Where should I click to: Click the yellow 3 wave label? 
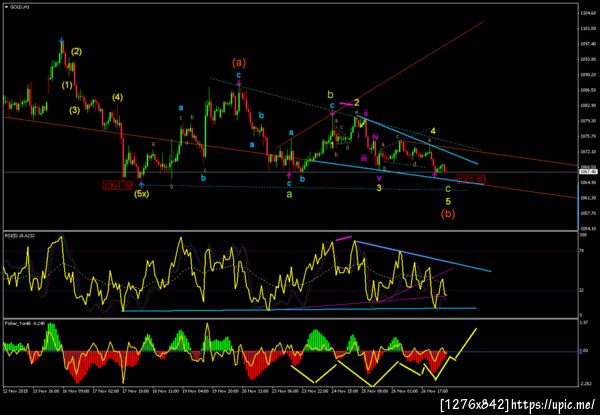coord(378,188)
